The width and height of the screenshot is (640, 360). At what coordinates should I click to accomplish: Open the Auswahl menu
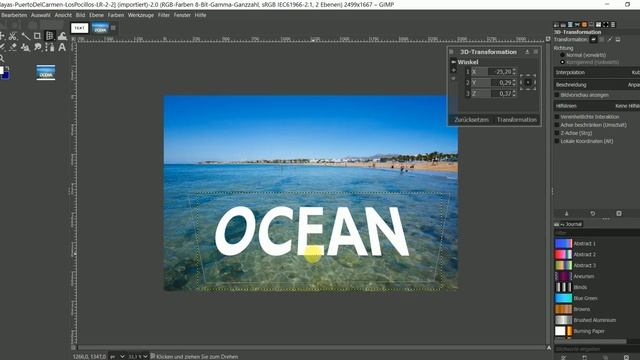(x=41, y=15)
